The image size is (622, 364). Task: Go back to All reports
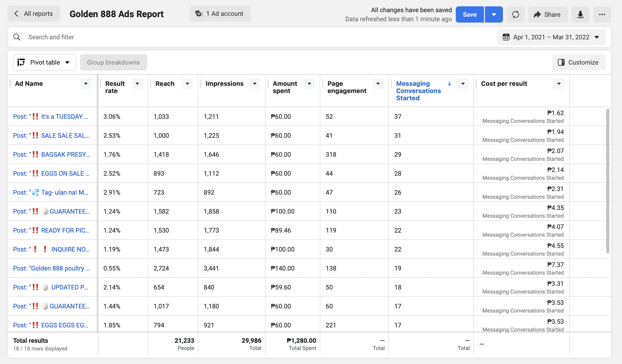pos(34,14)
